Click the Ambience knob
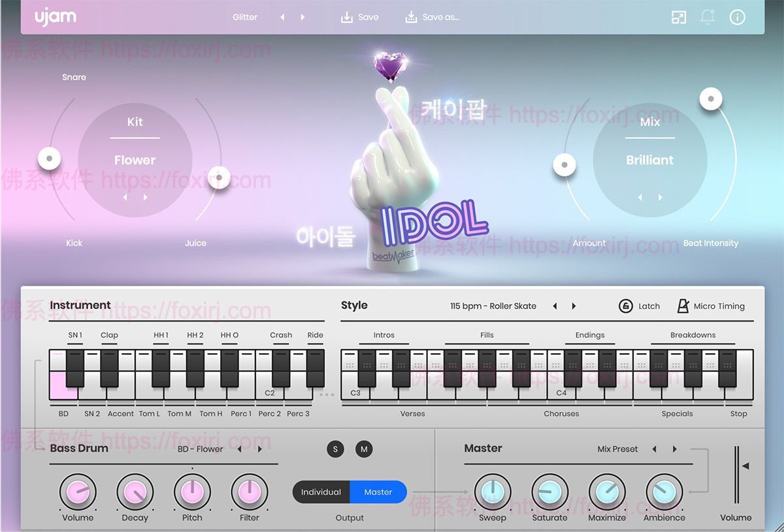This screenshot has width=784, height=532. click(664, 492)
